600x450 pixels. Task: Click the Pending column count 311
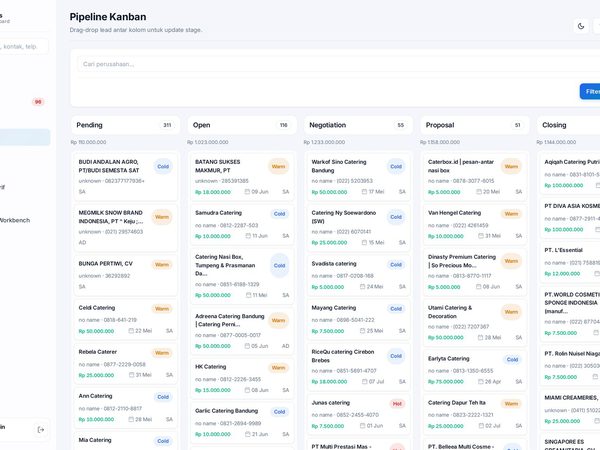(x=167, y=125)
